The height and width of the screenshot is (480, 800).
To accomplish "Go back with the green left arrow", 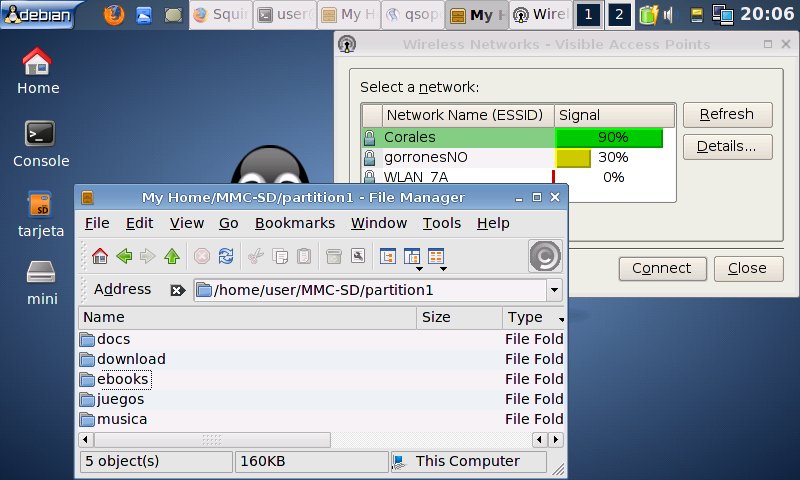I will pos(124,256).
